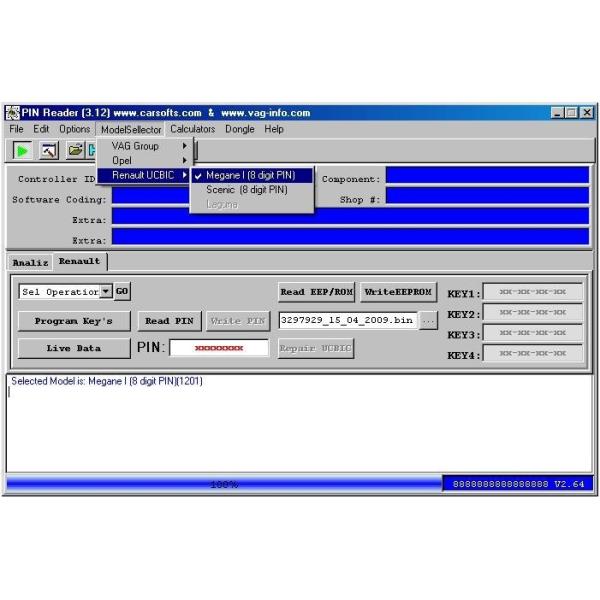Click the open folder toolbar icon
Screen dimensions: 600x600
[x=75, y=151]
